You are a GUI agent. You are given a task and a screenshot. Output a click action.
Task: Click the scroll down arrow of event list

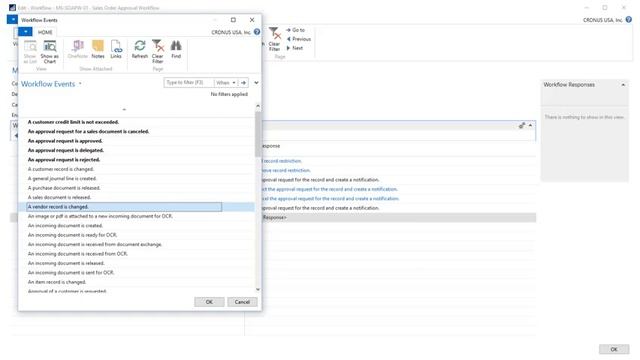(258, 289)
